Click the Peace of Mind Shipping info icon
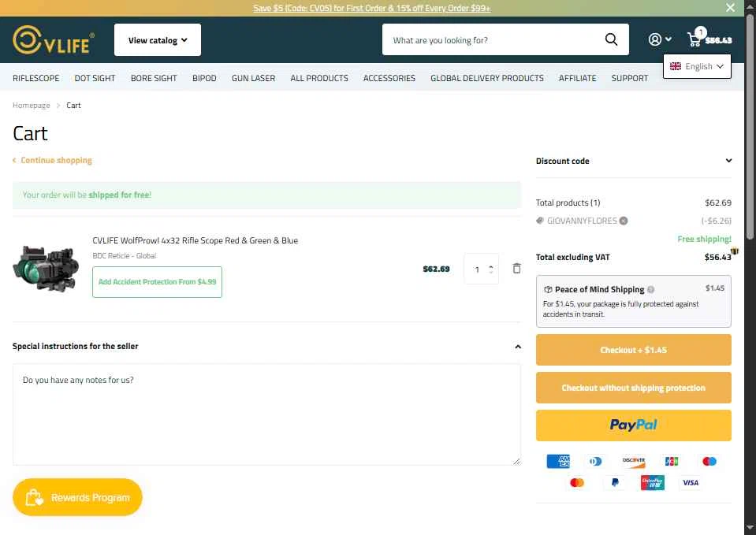 (651, 290)
